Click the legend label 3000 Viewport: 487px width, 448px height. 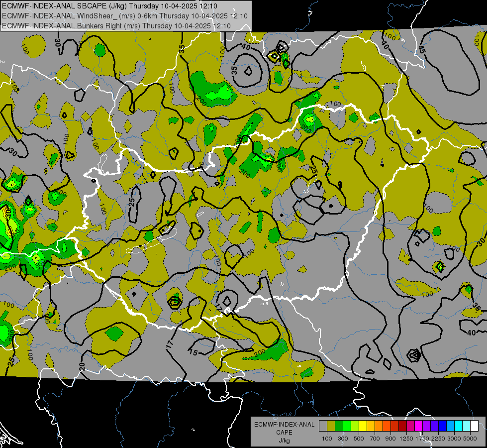(454, 439)
